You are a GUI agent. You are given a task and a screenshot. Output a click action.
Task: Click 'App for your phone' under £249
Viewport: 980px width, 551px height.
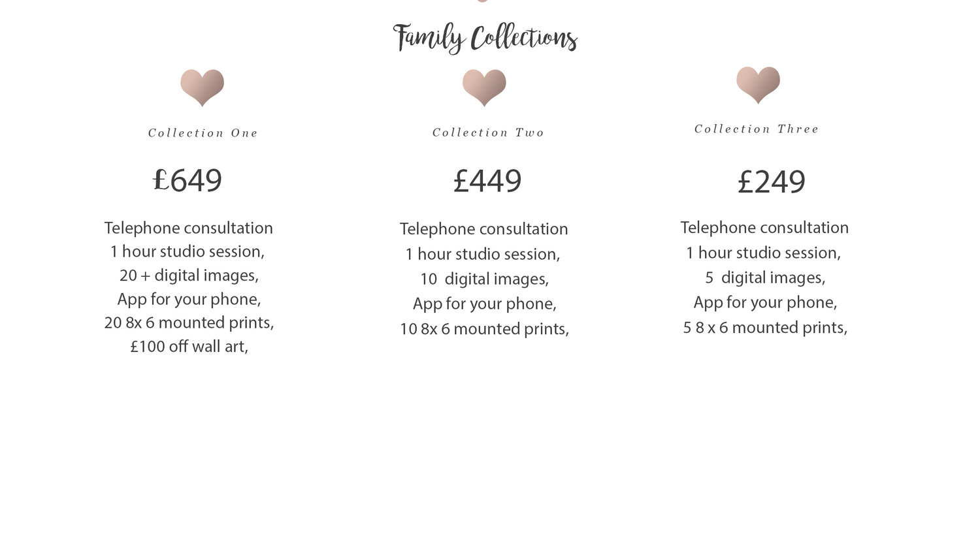765,303
